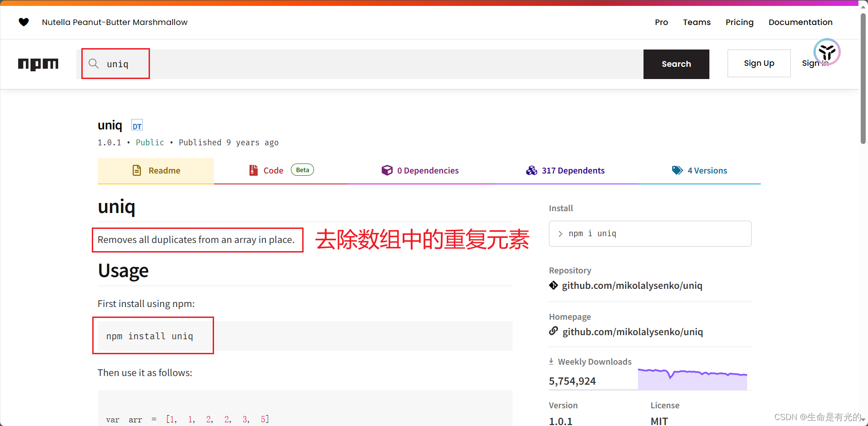Click the Usage heading

click(x=123, y=271)
